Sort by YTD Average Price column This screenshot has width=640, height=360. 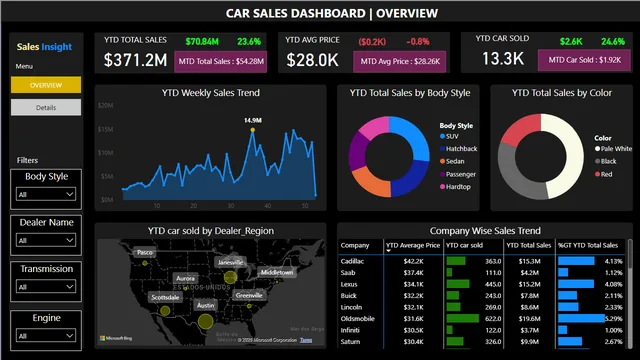(x=413, y=245)
